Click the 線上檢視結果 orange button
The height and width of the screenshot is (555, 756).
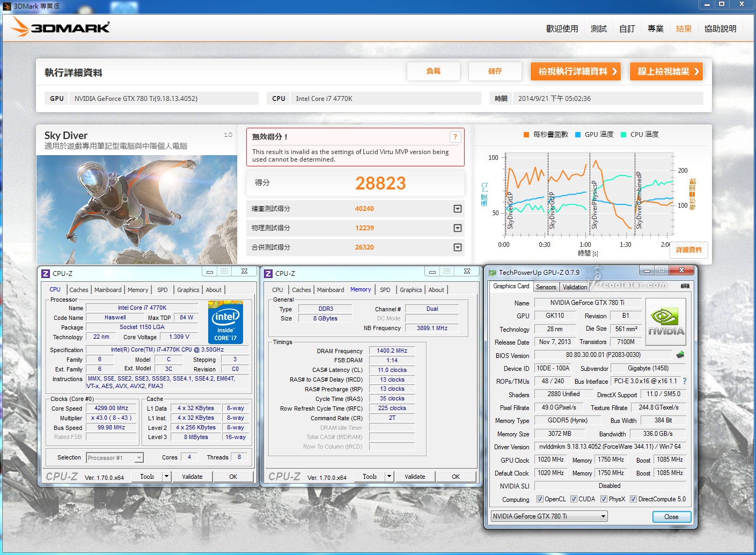click(x=666, y=71)
